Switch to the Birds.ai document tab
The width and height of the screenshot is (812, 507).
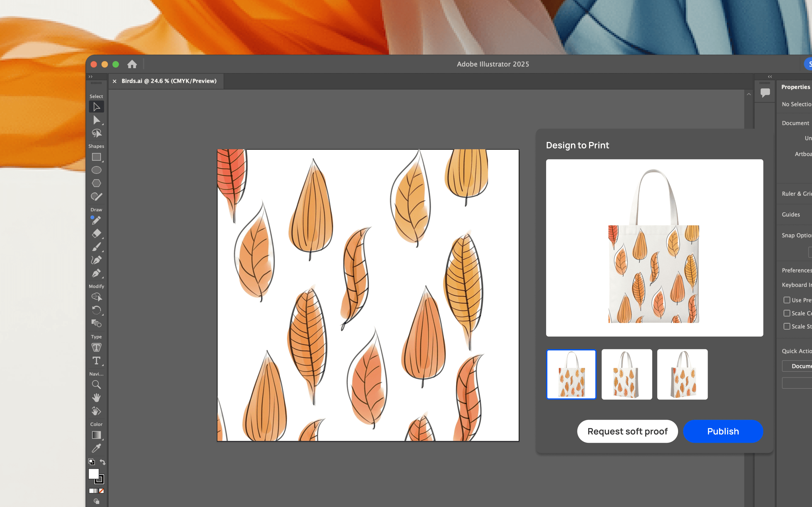[169, 81]
